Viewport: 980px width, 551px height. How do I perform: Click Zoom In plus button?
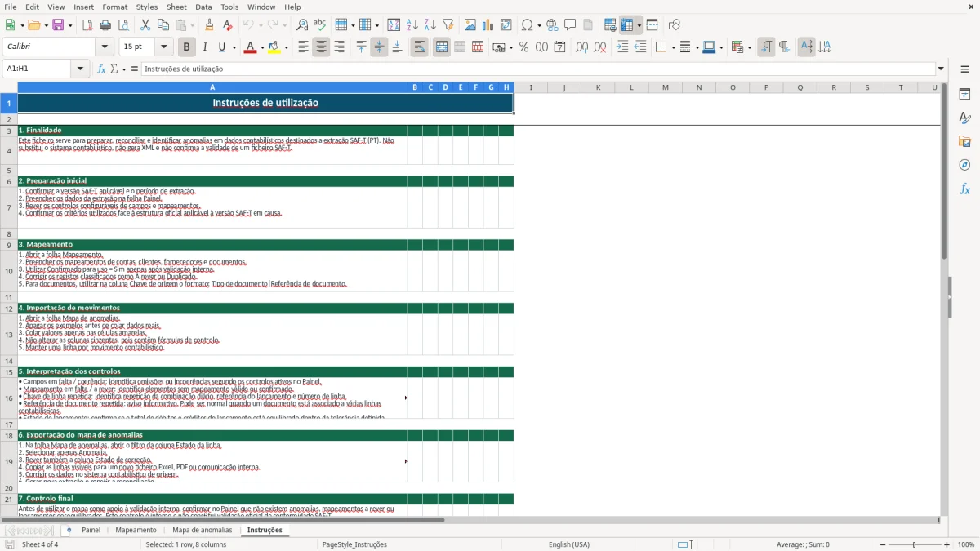click(x=947, y=544)
